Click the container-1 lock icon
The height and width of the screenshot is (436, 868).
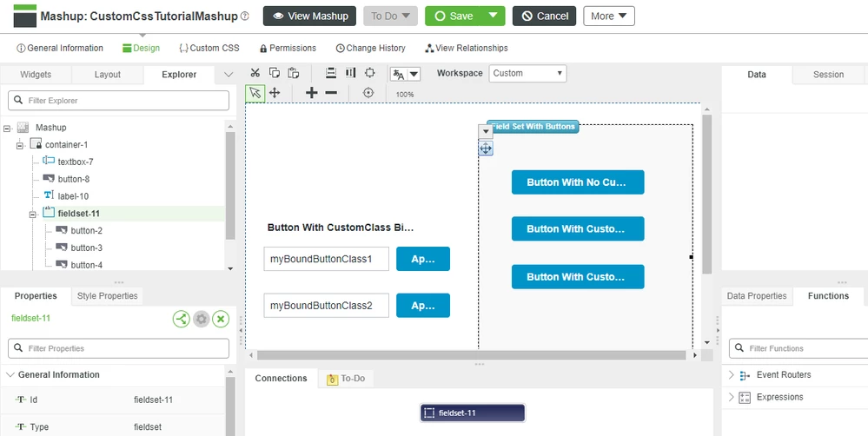point(36,144)
